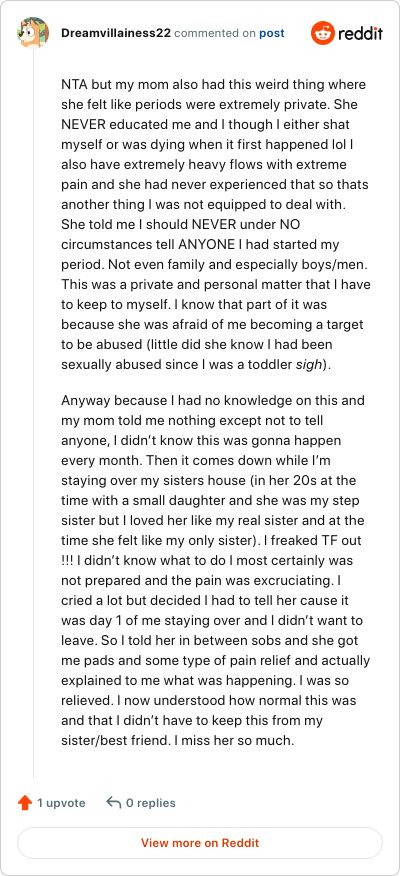Screen dimensions: 400x876
Task: Click the paragraph starting "NTA but my mom"
Action: pyautogui.click(x=216, y=225)
